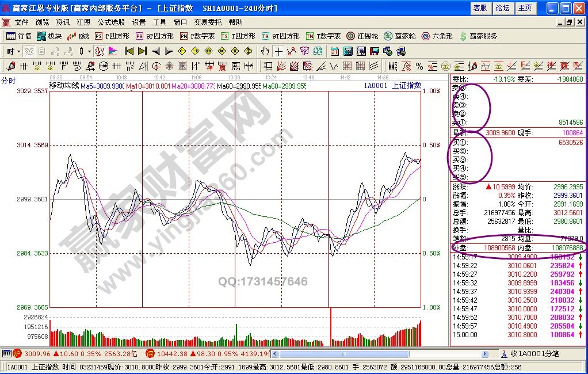This screenshot has width=588, height=374.
Task: Open the candlestick type dropdown arrow
Action: [x=89, y=51]
